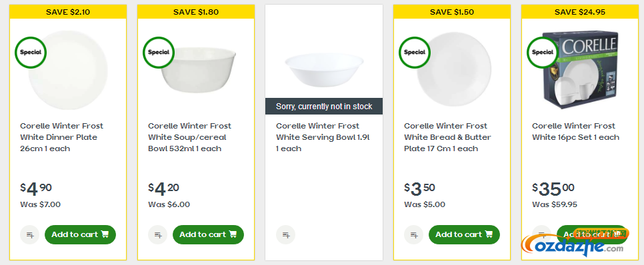The width and height of the screenshot is (644, 265).
Task: Open Corelle Soup/cereal Bowl product title
Action: (x=190, y=137)
